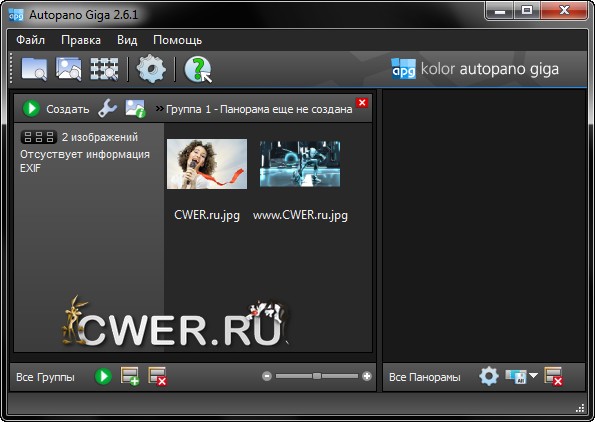Click the Все Группы label
This screenshot has width=595, height=422.
[45, 377]
